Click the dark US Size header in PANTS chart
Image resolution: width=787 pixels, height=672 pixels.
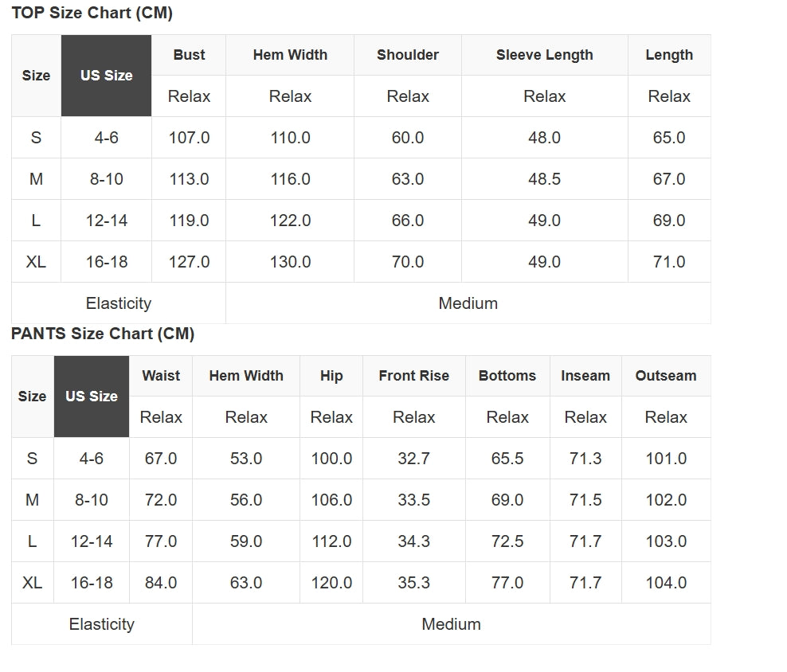pyautogui.click(x=91, y=397)
